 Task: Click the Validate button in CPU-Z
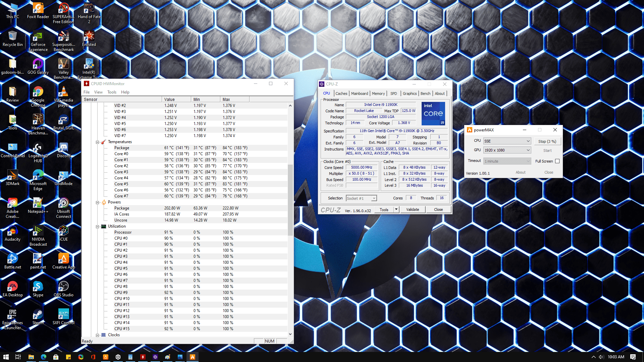pyautogui.click(x=412, y=209)
